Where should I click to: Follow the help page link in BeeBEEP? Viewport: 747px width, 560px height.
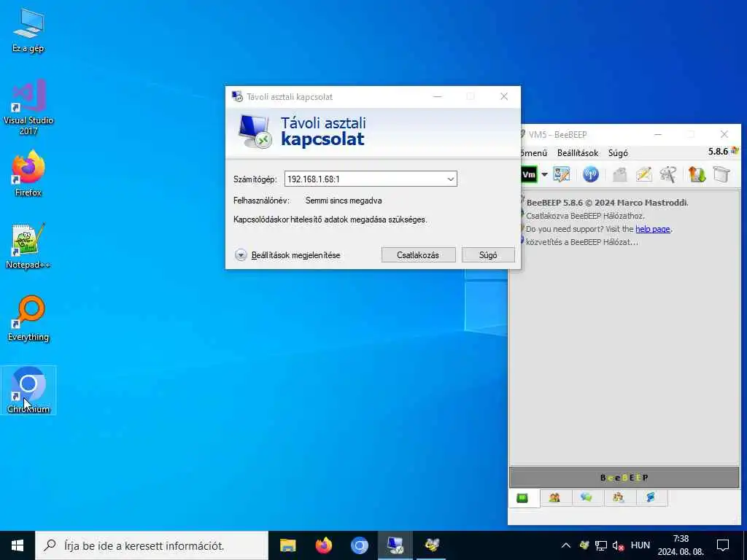653,229
